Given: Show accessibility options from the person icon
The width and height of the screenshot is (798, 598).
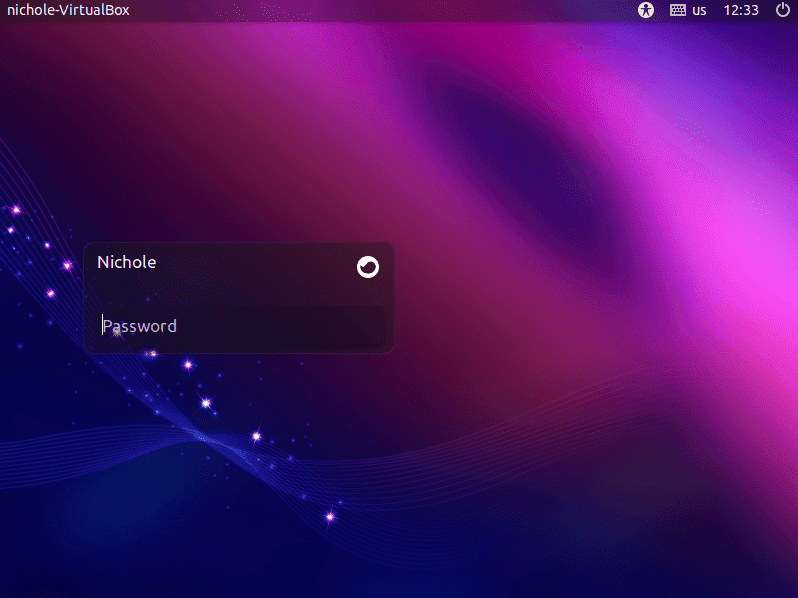Looking at the screenshot, I should click(x=646, y=10).
